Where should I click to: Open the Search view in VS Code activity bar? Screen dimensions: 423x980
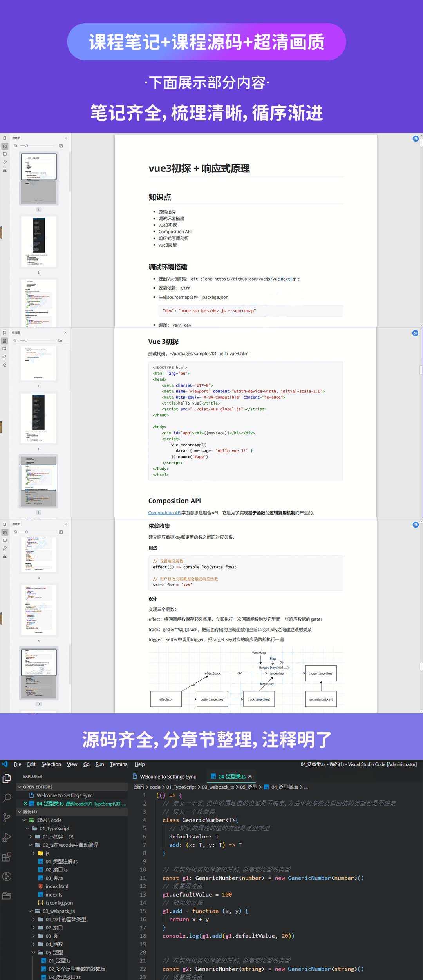point(7,798)
